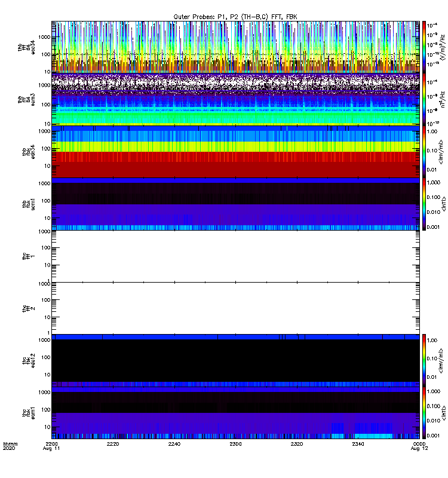Select the color bar next to the thb fbk edc34 panel
Image resolution: width=448 pixels, height=478 pixels.
coord(424,152)
